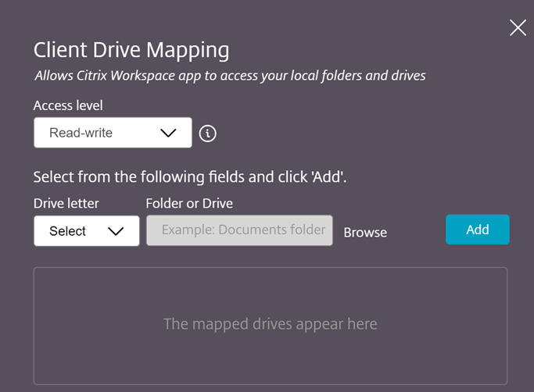Click Browse to choose a folder
The image size is (534, 392).
365,233
